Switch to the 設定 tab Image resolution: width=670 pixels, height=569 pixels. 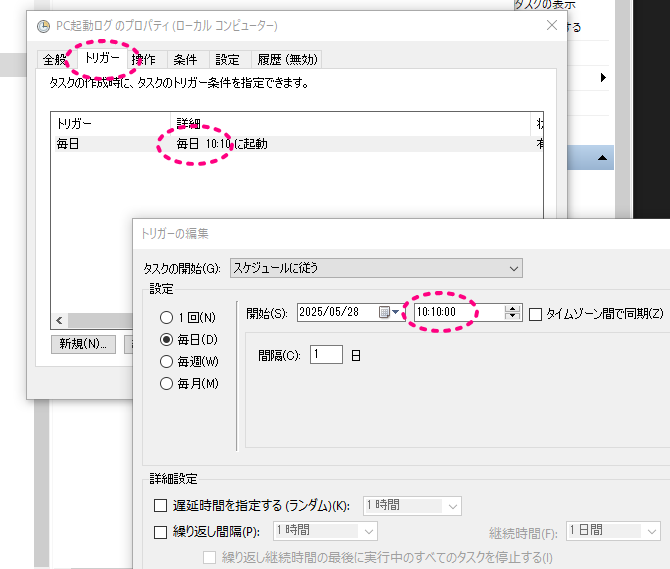tap(227, 60)
